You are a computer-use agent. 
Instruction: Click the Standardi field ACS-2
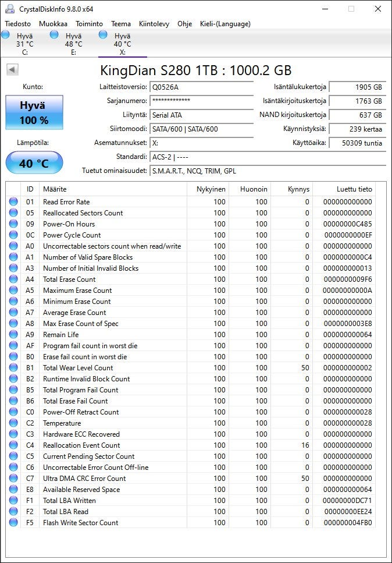click(x=268, y=157)
